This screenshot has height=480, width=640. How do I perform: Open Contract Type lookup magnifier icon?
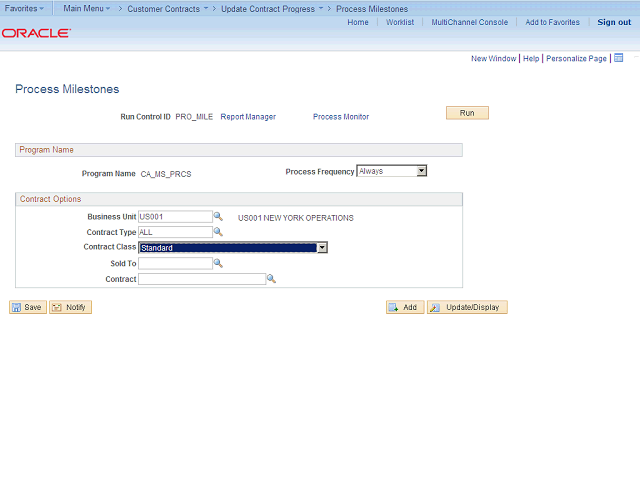coord(218,232)
